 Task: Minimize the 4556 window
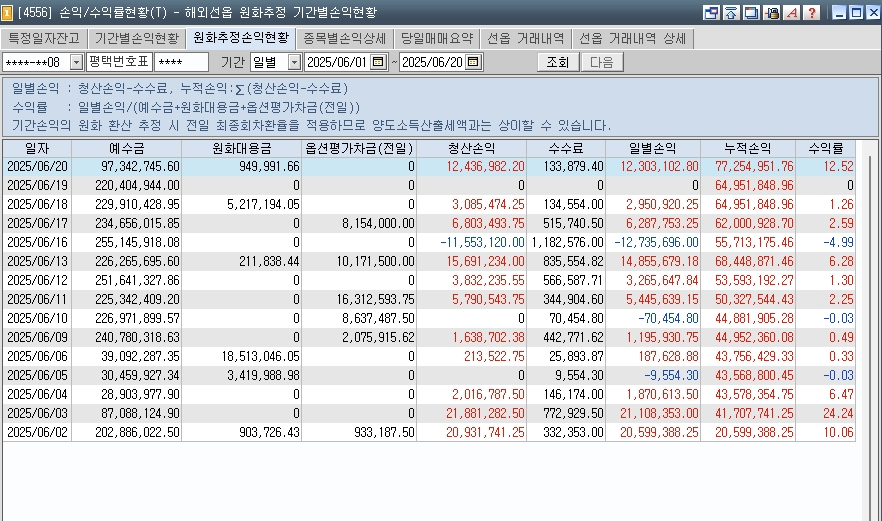click(x=839, y=12)
